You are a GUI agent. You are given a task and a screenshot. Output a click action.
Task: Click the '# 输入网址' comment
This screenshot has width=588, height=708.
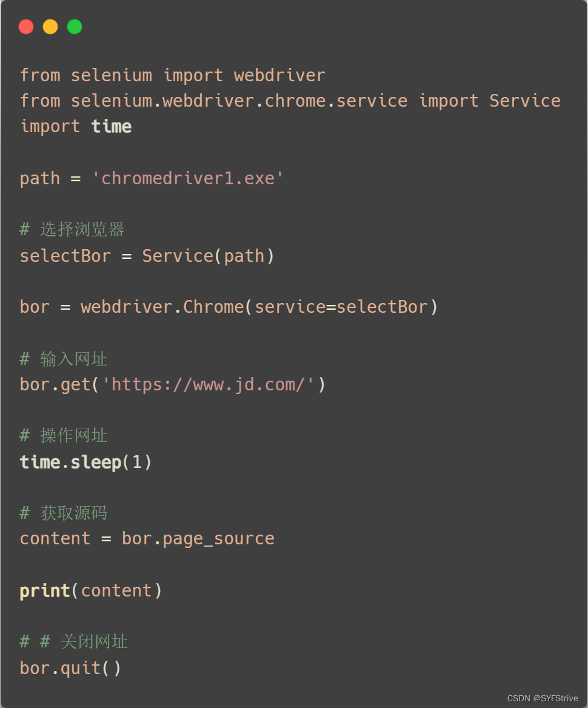point(64,359)
